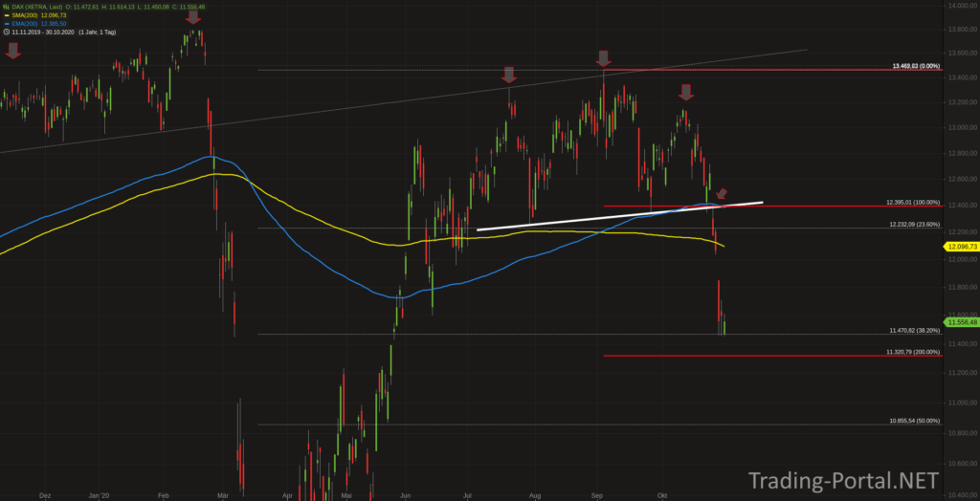The width and height of the screenshot is (980, 501).
Task: Select Fibonacci label 11.320,79 (200.00%)
Action: click(913, 352)
